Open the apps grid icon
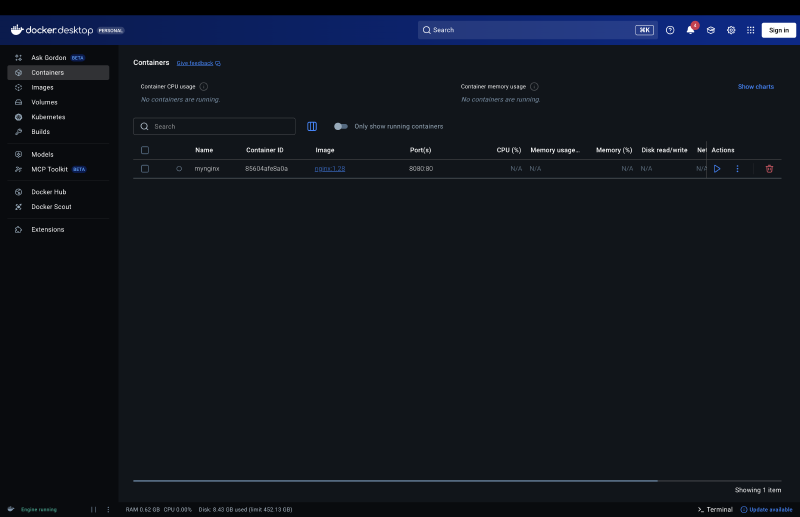The height and width of the screenshot is (517, 800). coord(751,30)
